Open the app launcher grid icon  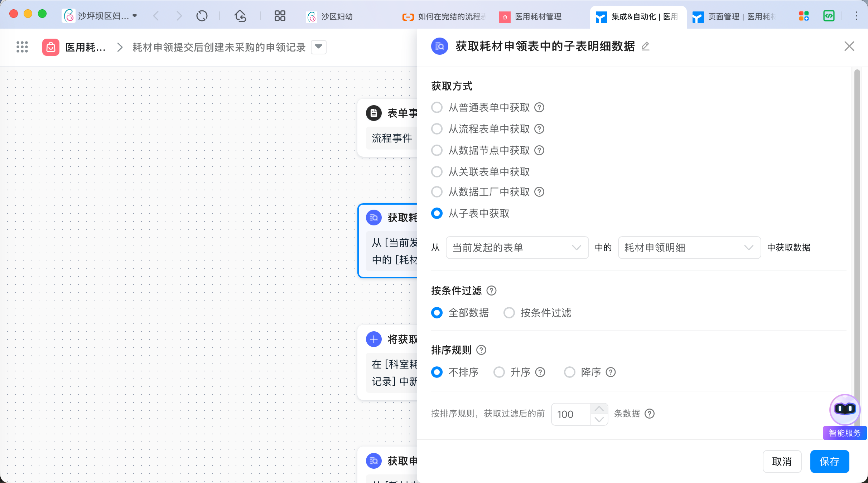click(22, 47)
